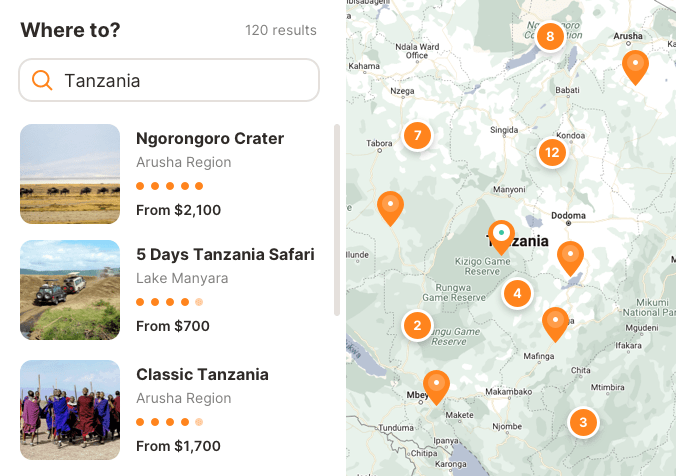Open map cluster marker showing 3
Viewport: 676px width, 476px height.
[583, 422]
